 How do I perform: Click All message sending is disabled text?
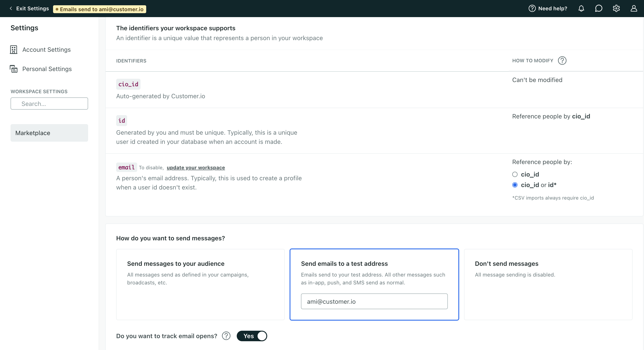(x=515, y=275)
